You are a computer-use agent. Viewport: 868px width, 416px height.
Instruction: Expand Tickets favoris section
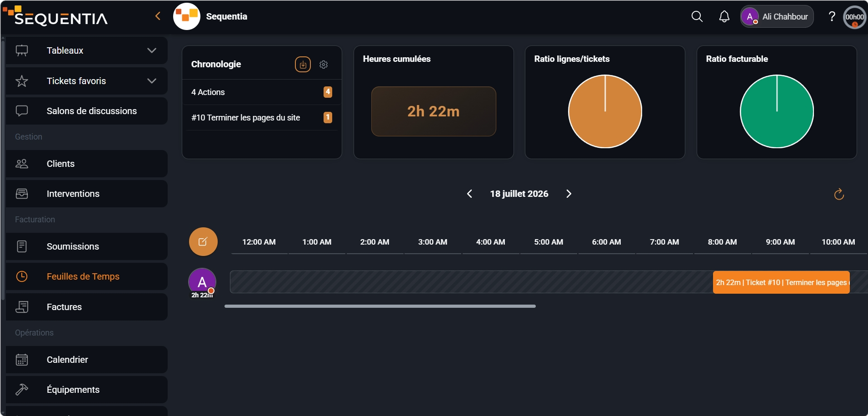pos(86,81)
